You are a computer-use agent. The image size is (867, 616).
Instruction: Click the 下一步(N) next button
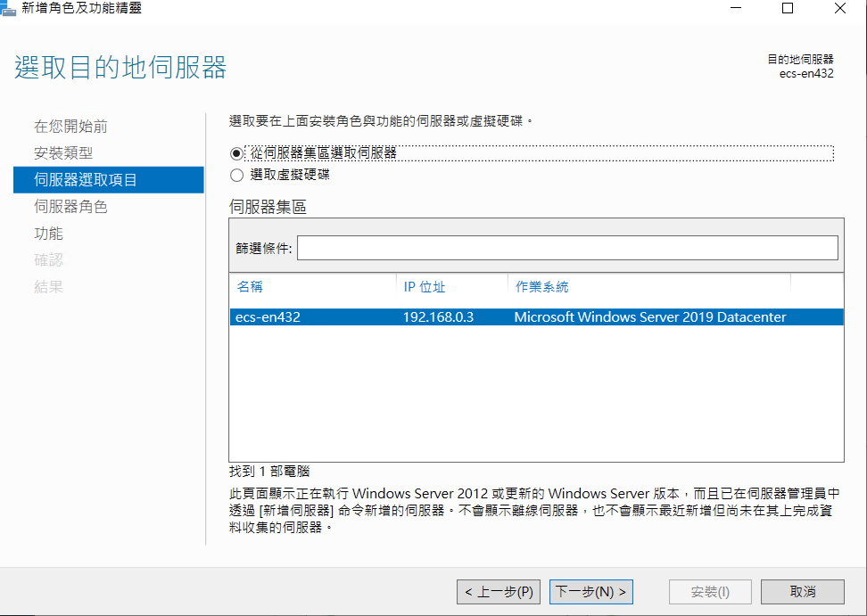[591, 592]
